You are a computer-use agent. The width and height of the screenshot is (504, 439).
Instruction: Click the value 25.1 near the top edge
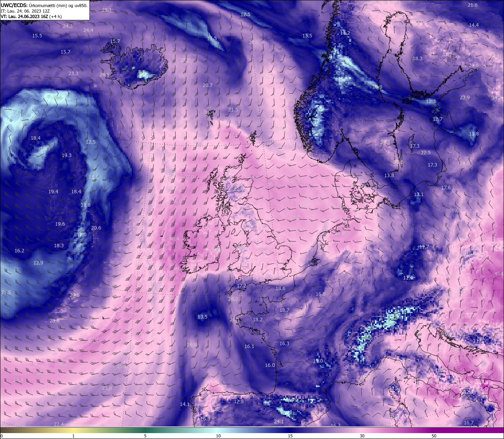[107, 10]
